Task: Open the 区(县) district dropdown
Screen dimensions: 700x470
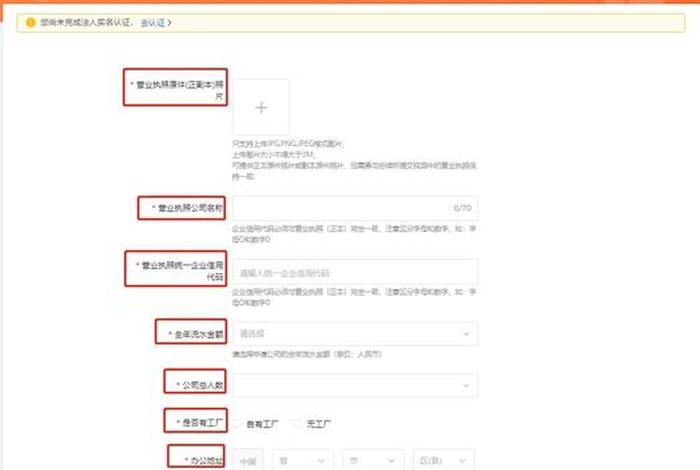Action: (x=444, y=460)
